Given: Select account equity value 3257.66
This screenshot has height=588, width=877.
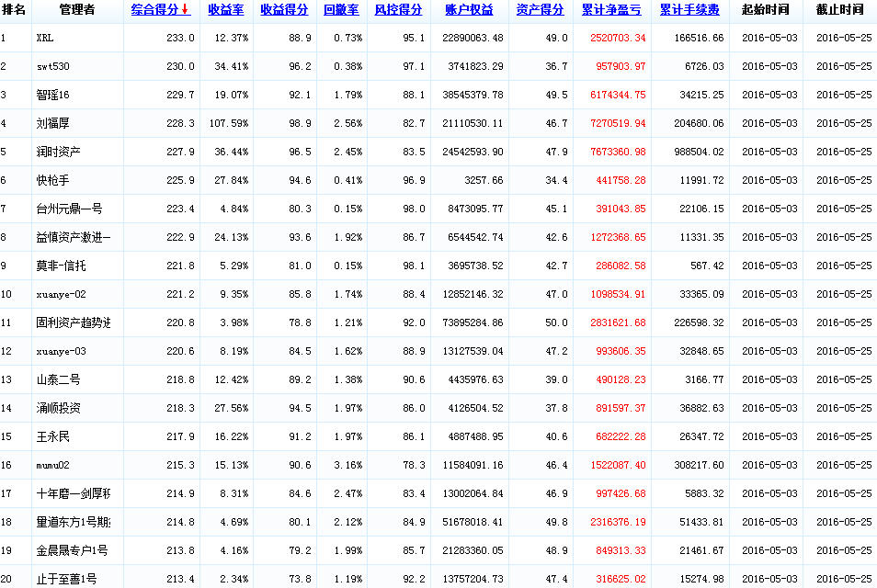Looking at the screenshot, I should coord(484,181).
